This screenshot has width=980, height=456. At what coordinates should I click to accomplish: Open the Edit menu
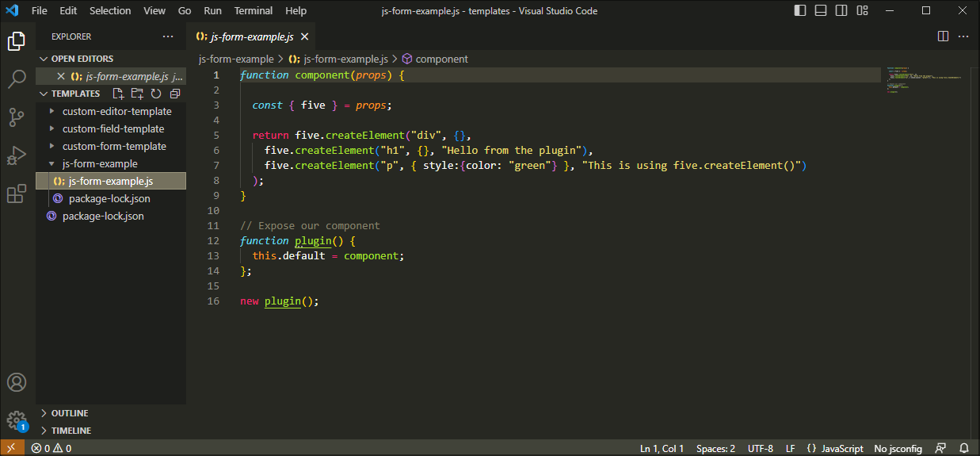tap(68, 11)
